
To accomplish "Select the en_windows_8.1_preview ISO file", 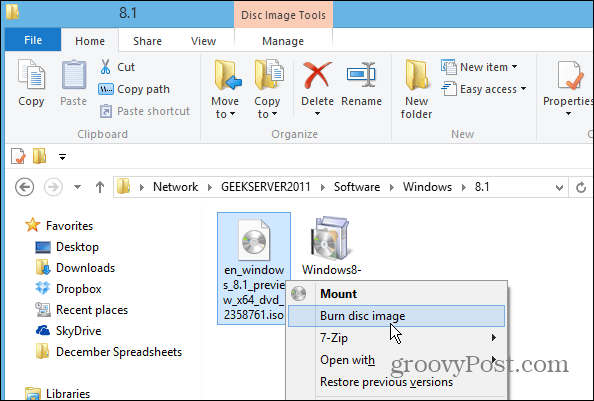I will [x=254, y=268].
